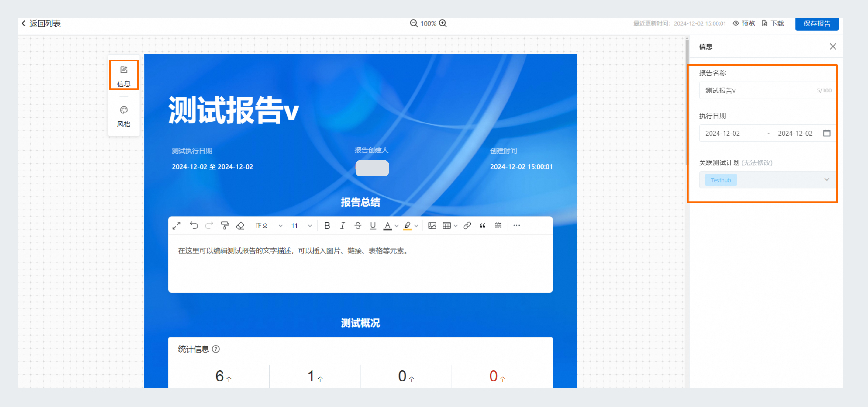The height and width of the screenshot is (407, 868).
Task: Click the report summary text area
Action: [360, 263]
